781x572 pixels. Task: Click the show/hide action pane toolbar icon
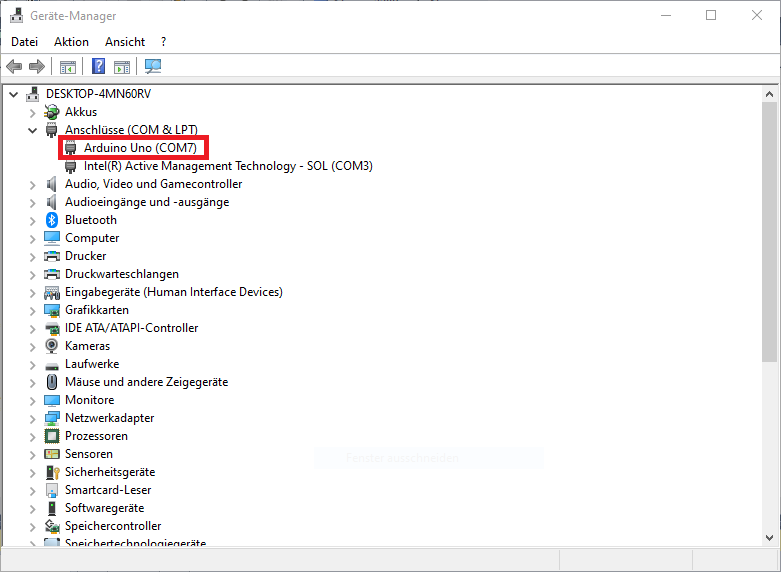(x=122, y=66)
